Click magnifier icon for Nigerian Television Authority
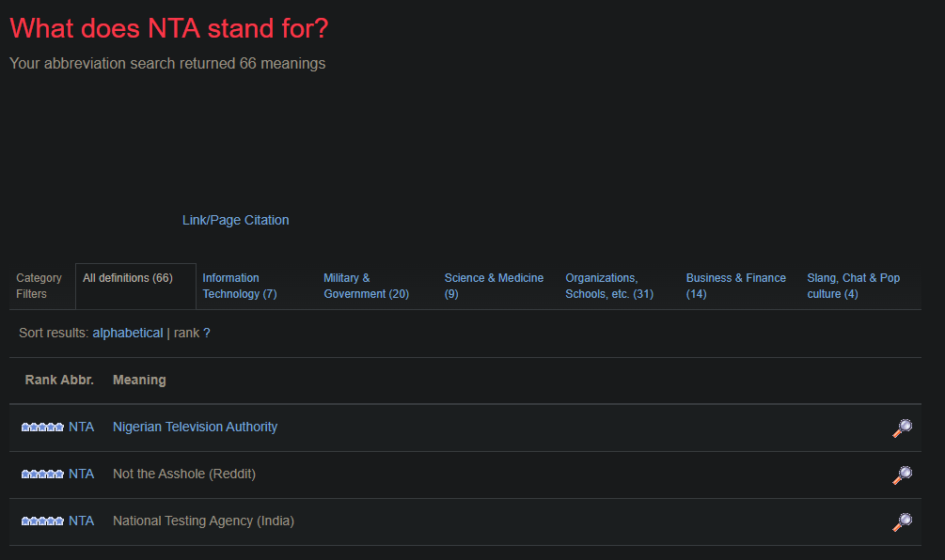The image size is (945, 560). [x=902, y=428]
